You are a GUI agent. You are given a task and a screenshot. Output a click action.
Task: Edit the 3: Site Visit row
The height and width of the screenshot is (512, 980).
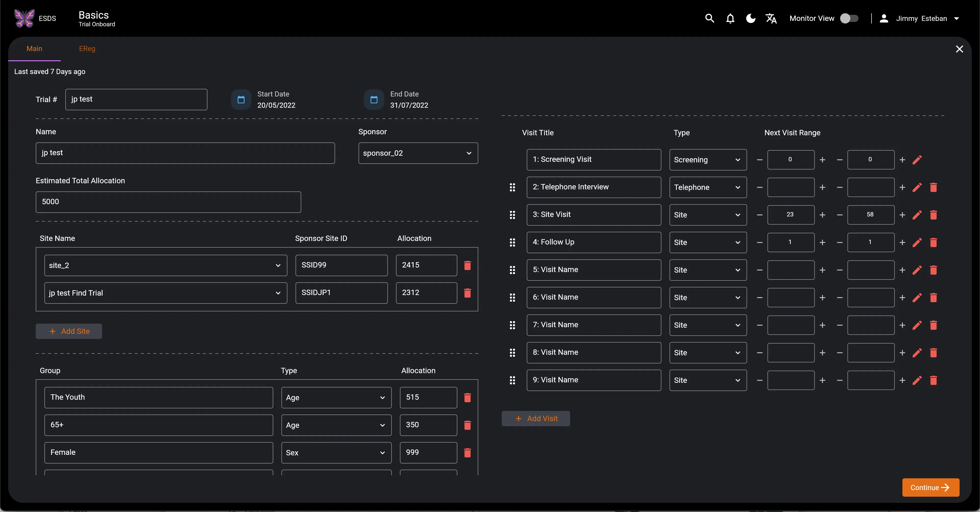click(x=917, y=215)
